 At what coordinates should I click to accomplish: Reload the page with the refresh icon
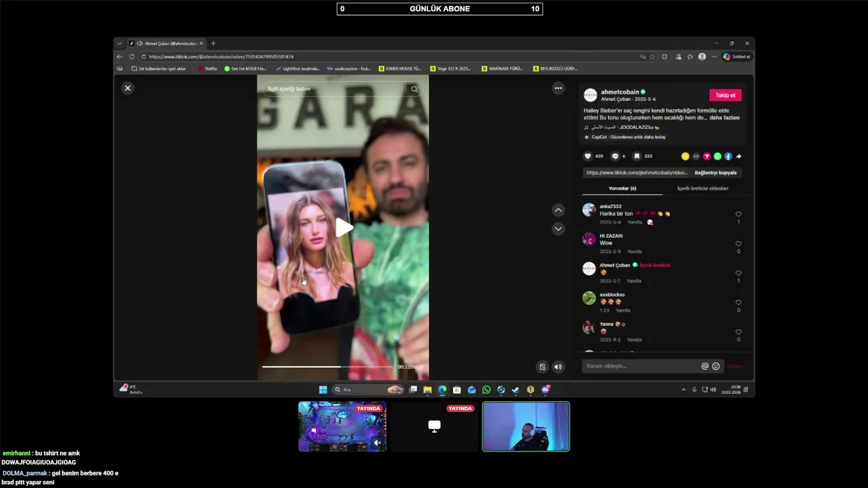[132, 57]
